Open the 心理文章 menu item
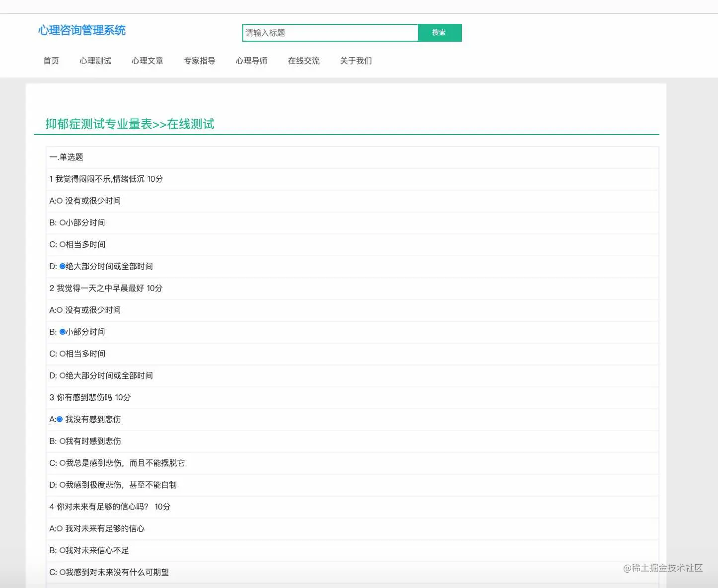Screen dimensions: 718x588 tap(147, 61)
